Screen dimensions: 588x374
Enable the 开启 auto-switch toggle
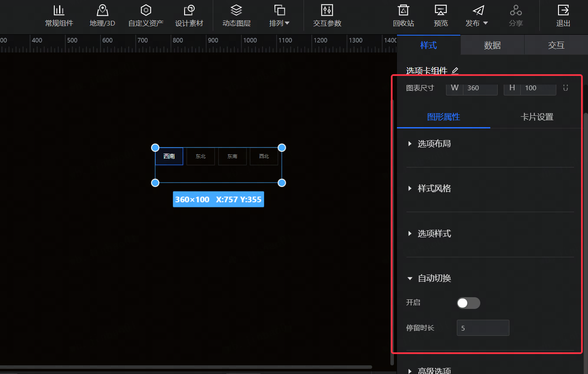coord(468,303)
